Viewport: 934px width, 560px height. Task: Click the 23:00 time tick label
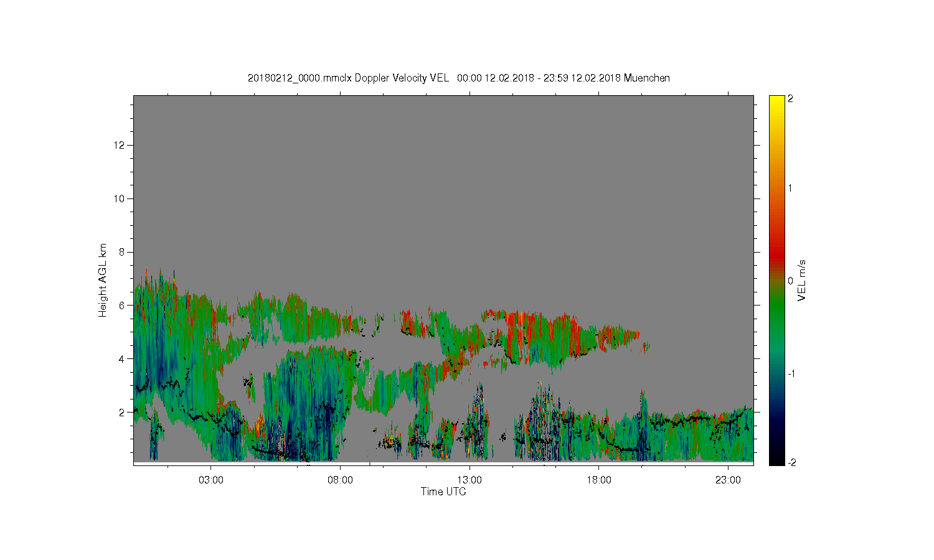729,480
